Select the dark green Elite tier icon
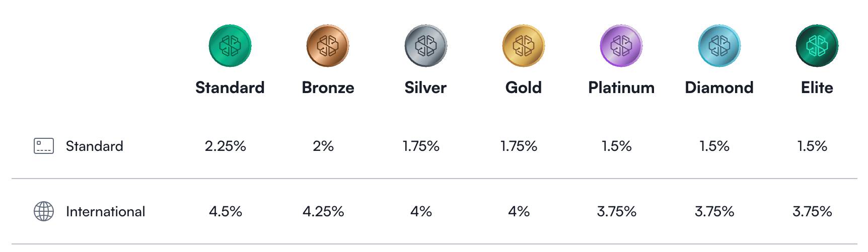This screenshot has height=252, width=868. pos(817,46)
